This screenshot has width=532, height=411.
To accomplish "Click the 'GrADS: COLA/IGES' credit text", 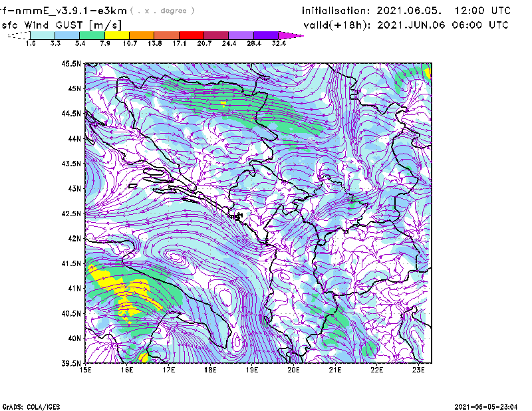I will (31, 407).
